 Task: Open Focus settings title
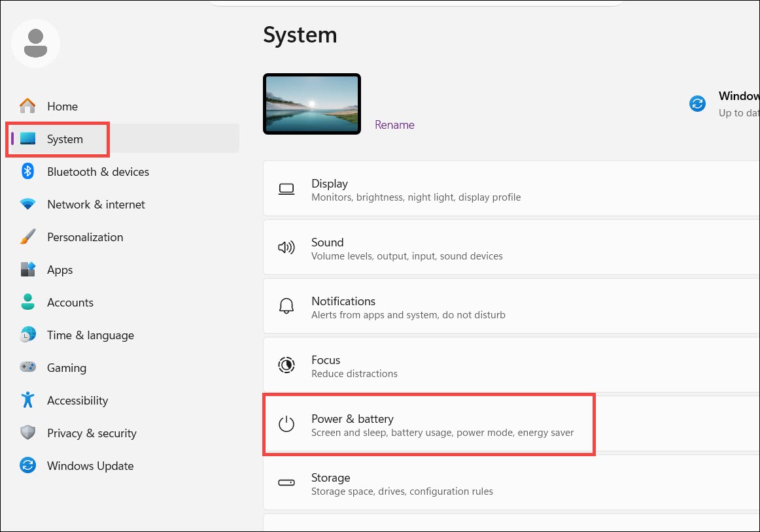326,360
